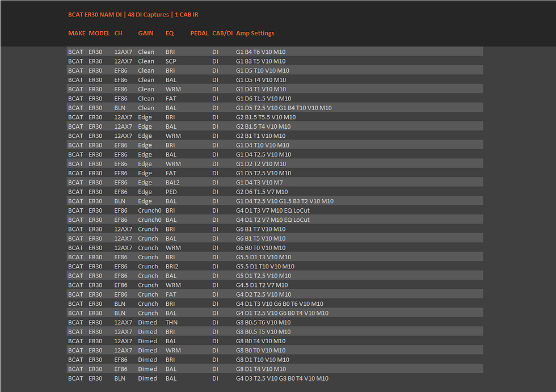
Task: Click amp settings 'G8 D1 T10 V10 M10'
Action: coord(262,360)
